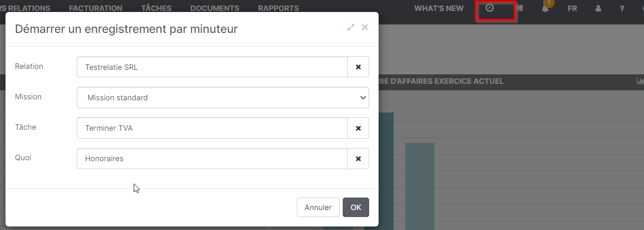The image size is (644, 230).
Task: Click the What's New link
Action: coord(438,8)
